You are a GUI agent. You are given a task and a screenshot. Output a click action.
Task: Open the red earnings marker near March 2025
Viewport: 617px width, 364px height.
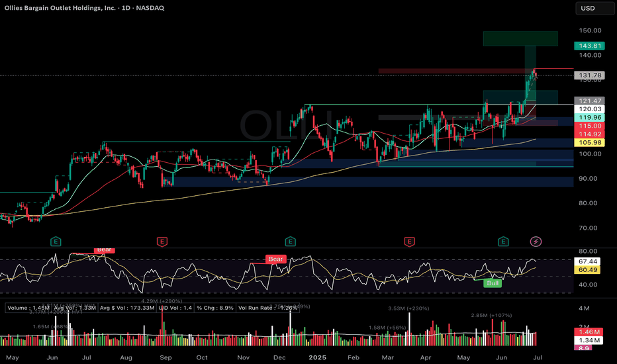pyautogui.click(x=409, y=242)
